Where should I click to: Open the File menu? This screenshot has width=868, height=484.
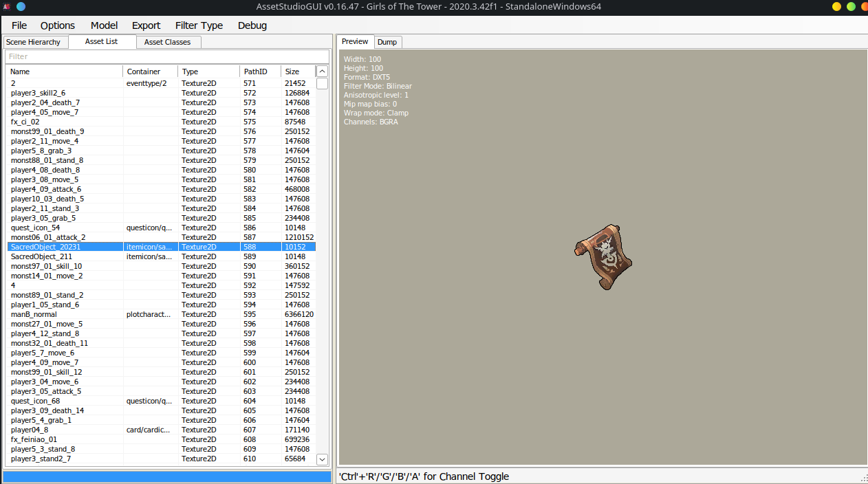pos(19,25)
